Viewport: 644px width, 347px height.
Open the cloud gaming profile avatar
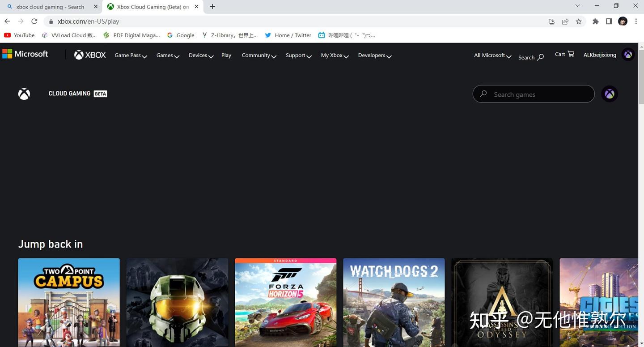pos(610,94)
